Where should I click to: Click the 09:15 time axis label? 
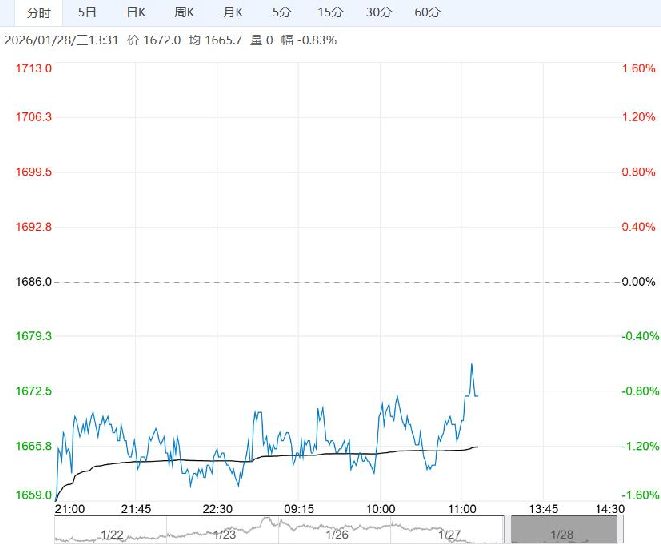[x=299, y=508]
